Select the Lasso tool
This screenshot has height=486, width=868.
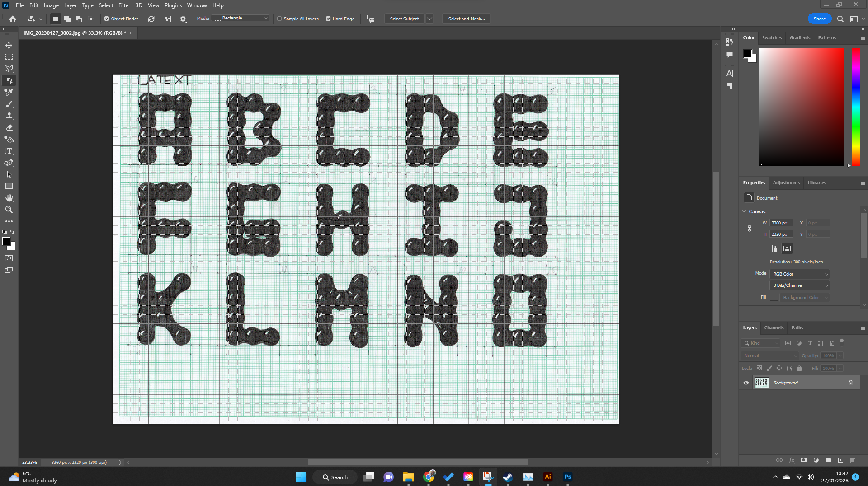[9, 69]
